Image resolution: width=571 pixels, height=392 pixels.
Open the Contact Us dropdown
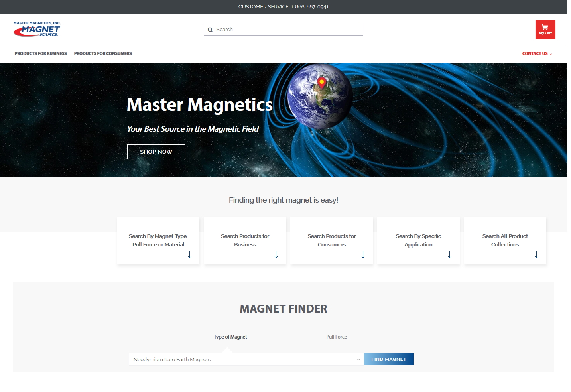pyautogui.click(x=537, y=53)
